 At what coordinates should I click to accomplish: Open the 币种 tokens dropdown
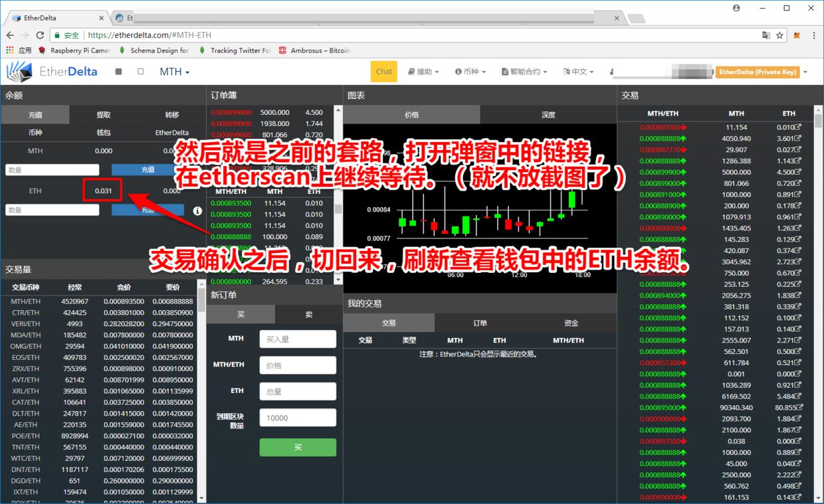[470, 72]
